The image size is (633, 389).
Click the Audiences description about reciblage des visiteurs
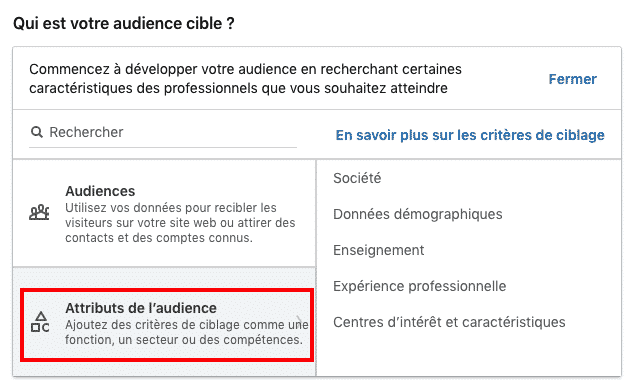[x=180, y=223]
